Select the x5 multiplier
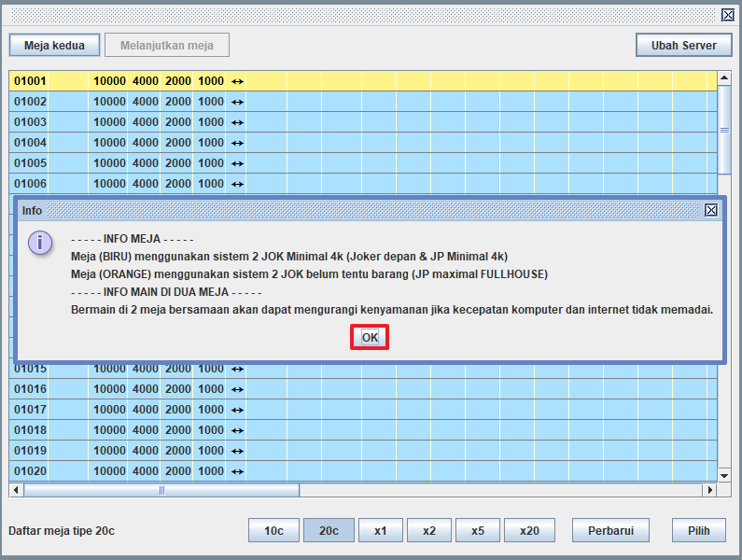The height and width of the screenshot is (560, 742). (x=478, y=530)
